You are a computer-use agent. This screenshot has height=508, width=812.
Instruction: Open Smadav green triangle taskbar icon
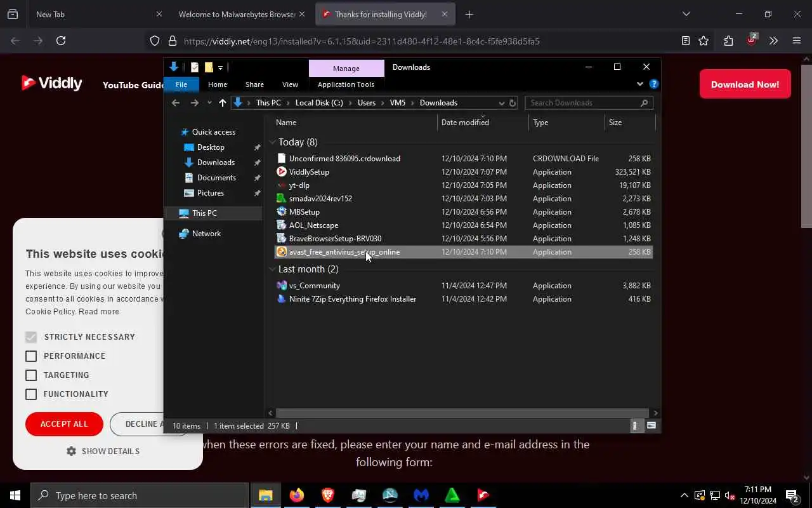452,495
